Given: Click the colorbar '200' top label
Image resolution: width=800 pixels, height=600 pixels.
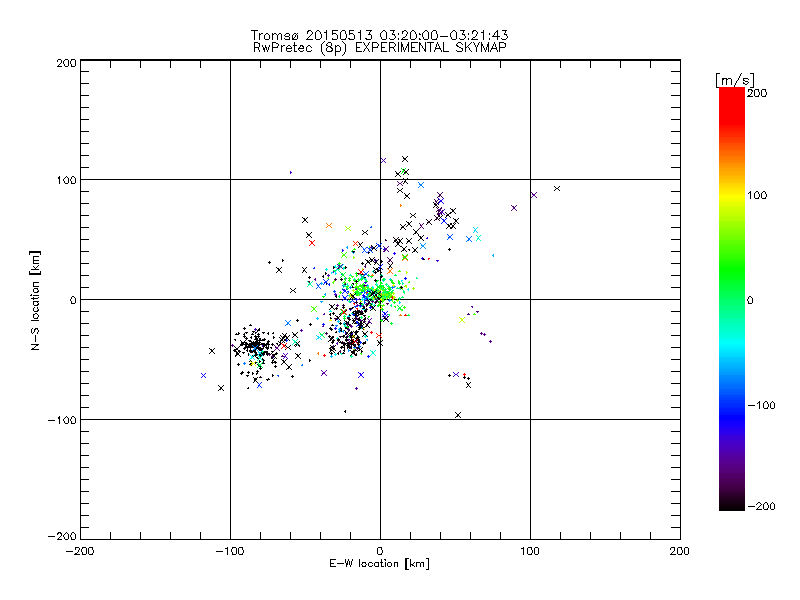Looking at the screenshot, I should click(x=757, y=93).
